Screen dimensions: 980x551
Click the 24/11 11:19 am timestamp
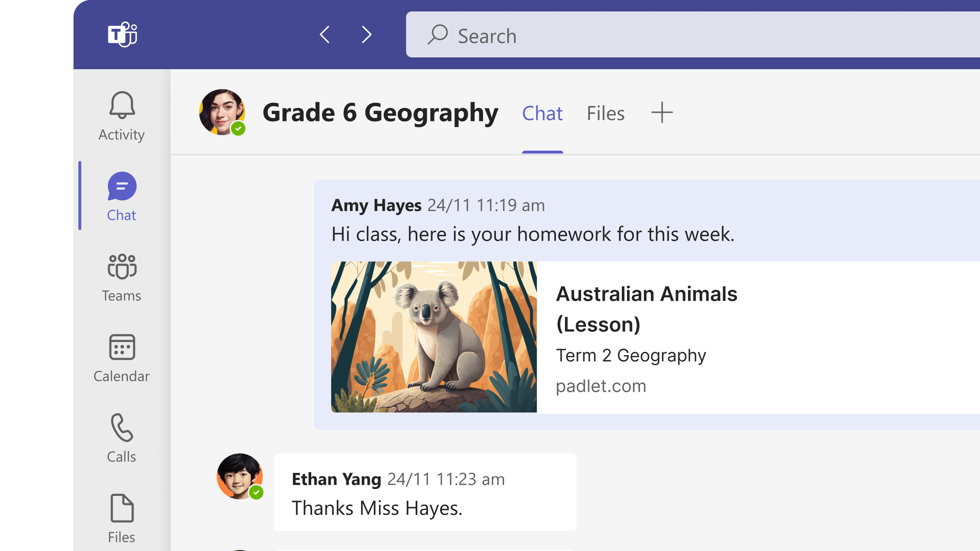(486, 205)
